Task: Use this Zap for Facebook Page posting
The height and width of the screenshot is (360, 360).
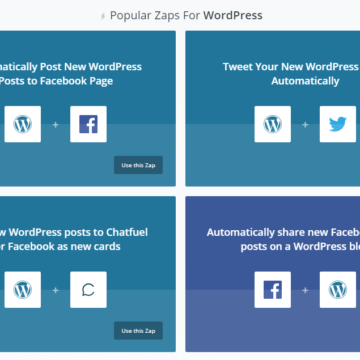Action: [138, 165]
